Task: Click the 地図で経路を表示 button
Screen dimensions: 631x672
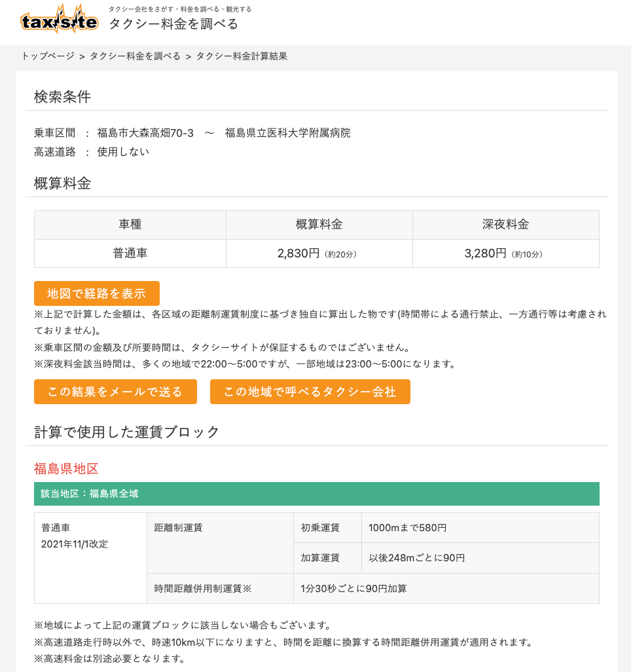Action: (x=97, y=293)
